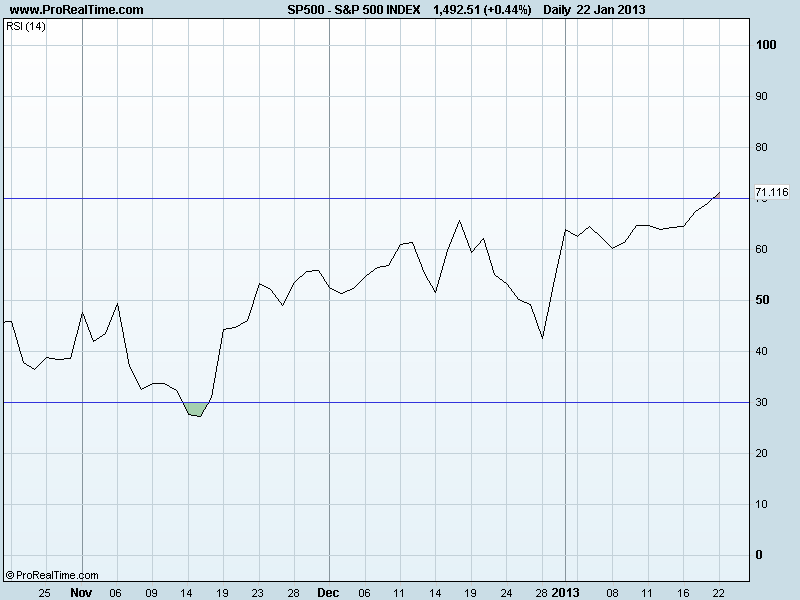Click the 80 level on the y-axis
The width and height of the screenshot is (800, 600).
tap(761, 147)
